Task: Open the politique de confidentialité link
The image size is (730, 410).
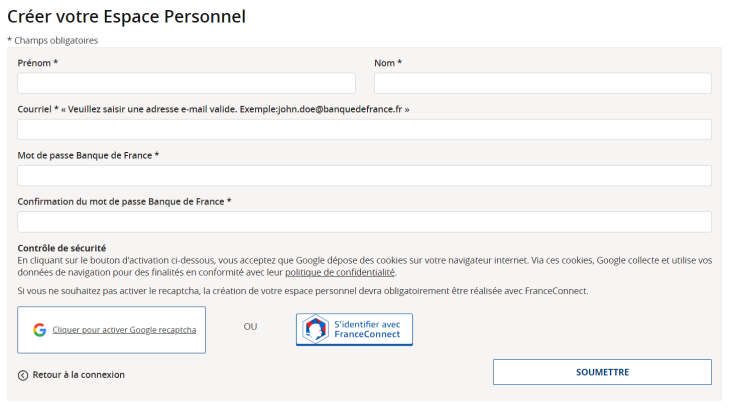Action: (340, 272)
